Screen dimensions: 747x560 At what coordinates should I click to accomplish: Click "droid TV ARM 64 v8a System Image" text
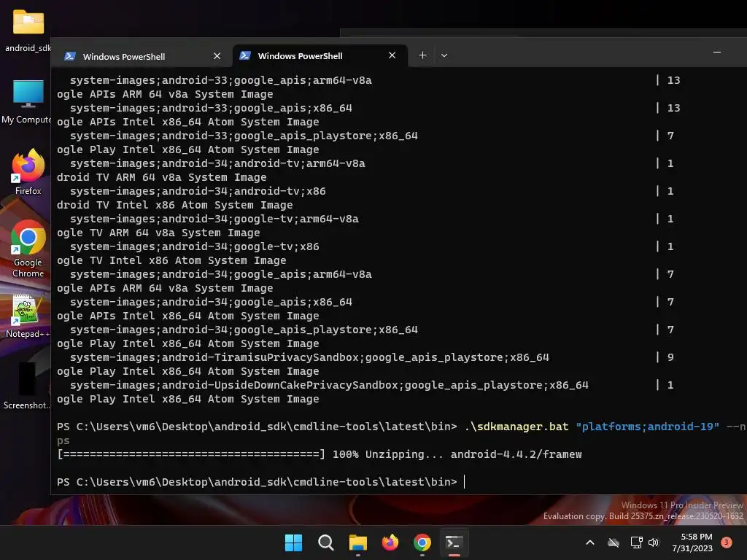(161, 177)
